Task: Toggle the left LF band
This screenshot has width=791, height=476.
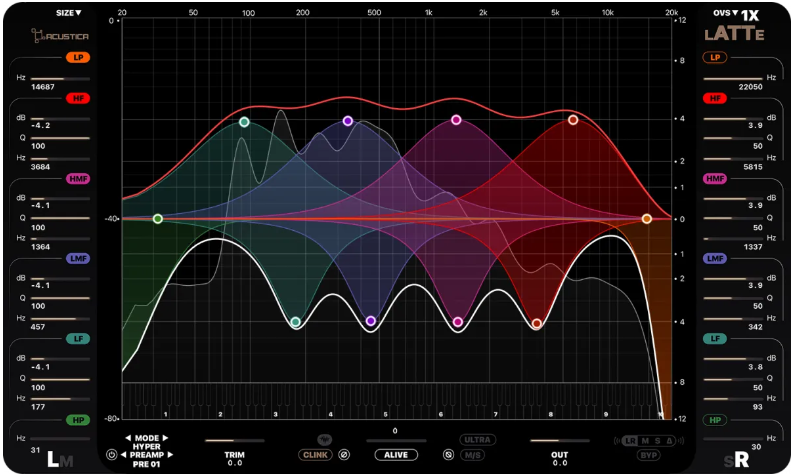Action: point(78,339)
